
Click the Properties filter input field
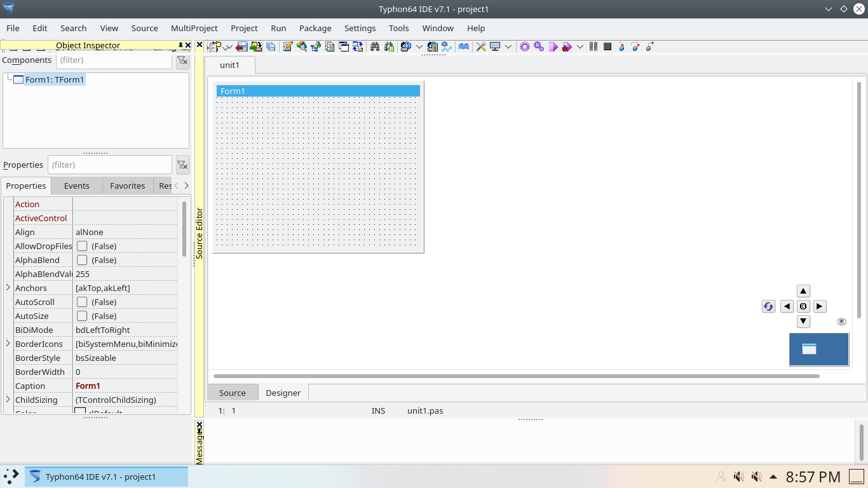pyautogui.click(x=110, y=165)
